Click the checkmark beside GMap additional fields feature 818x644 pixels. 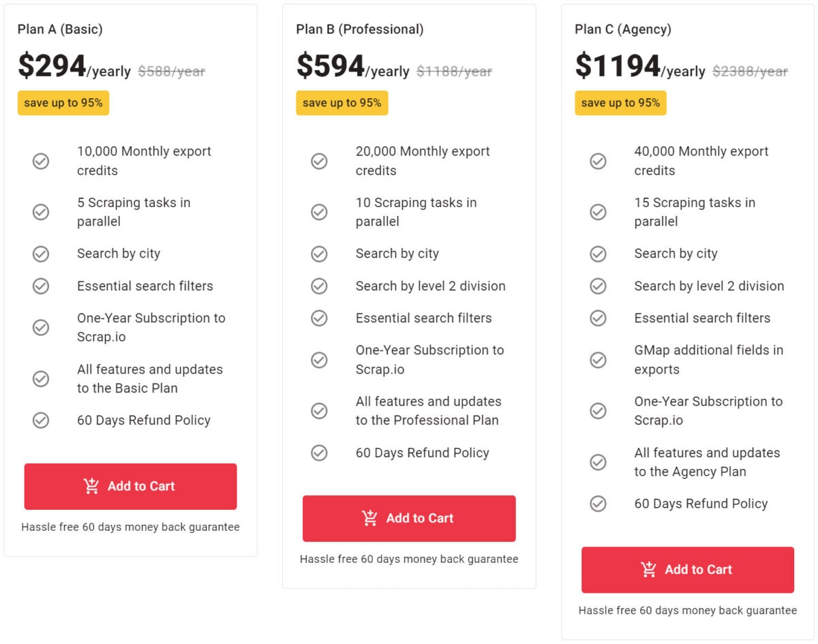(598, 360)
